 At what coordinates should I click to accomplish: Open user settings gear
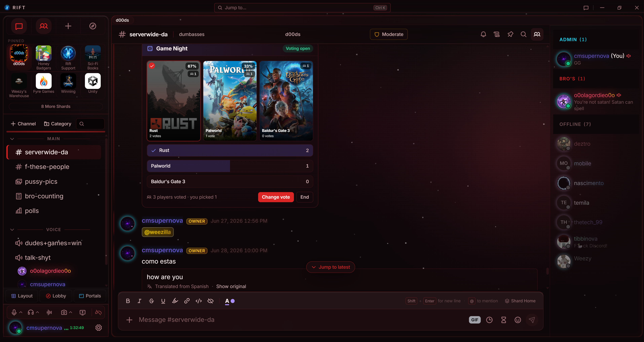tap(99, 328)
